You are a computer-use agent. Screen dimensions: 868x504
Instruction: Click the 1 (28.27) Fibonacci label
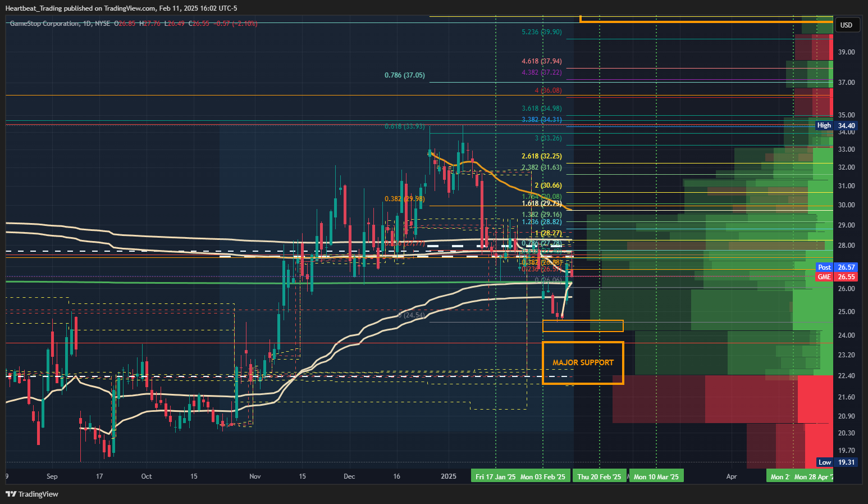[548, 233]
